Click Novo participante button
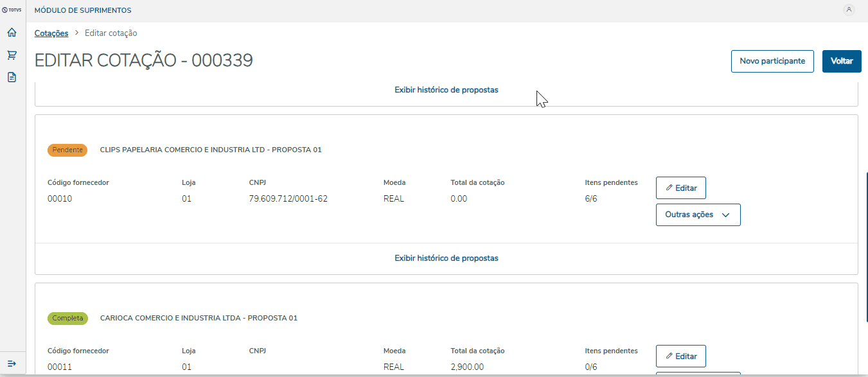 tap(772, 61)
